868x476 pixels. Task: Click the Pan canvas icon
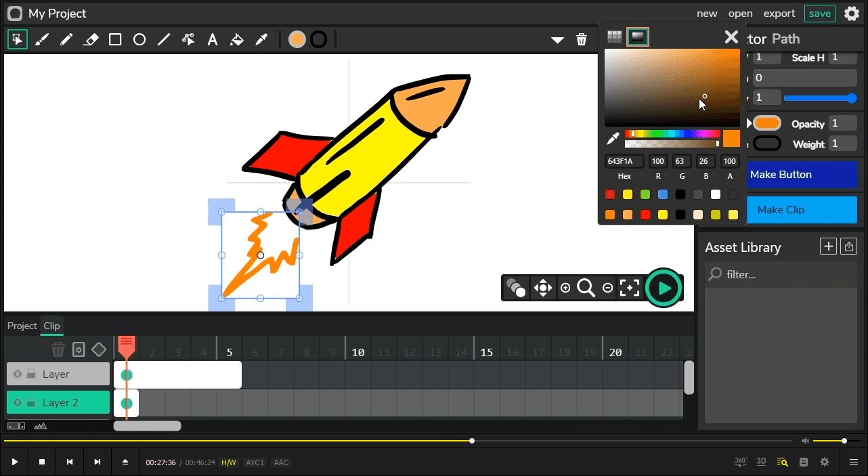point(542,288)
